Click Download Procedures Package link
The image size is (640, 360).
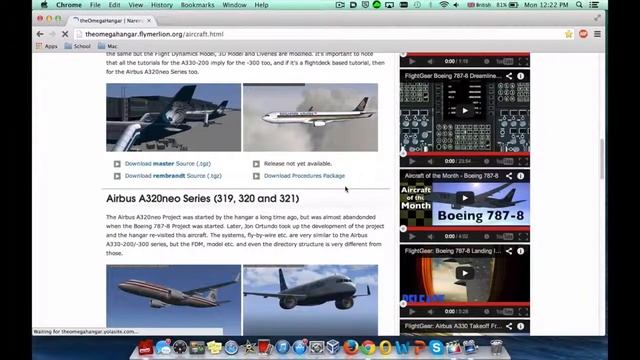click(304, 176)
